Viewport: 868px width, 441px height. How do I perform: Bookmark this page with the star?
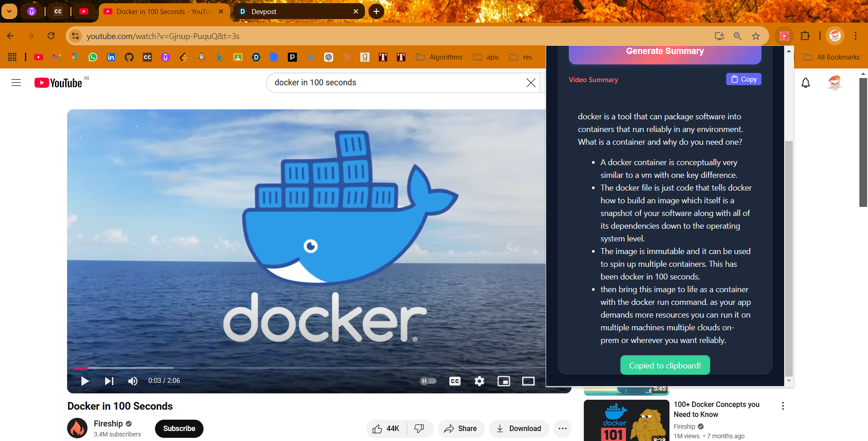(x=756, y=36)
